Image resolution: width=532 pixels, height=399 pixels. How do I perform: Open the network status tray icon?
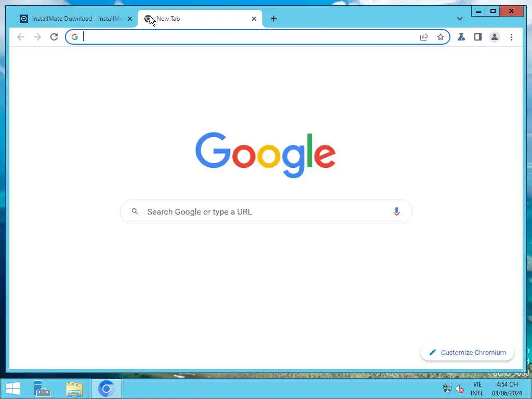pos(447,389)
